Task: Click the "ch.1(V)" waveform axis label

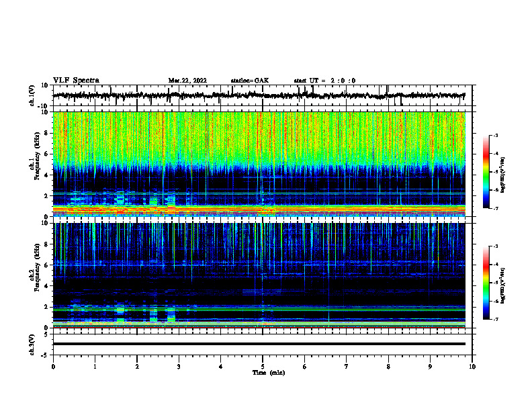Action: click(32, 95)
